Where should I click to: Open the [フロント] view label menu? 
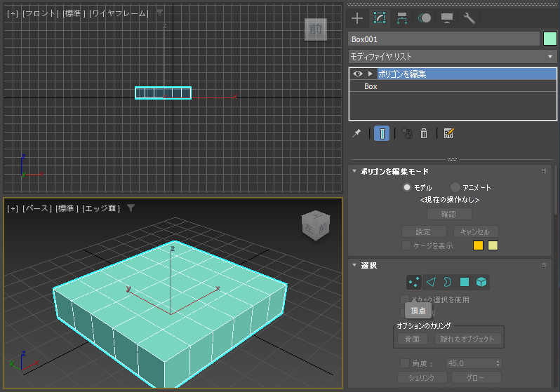41,13
